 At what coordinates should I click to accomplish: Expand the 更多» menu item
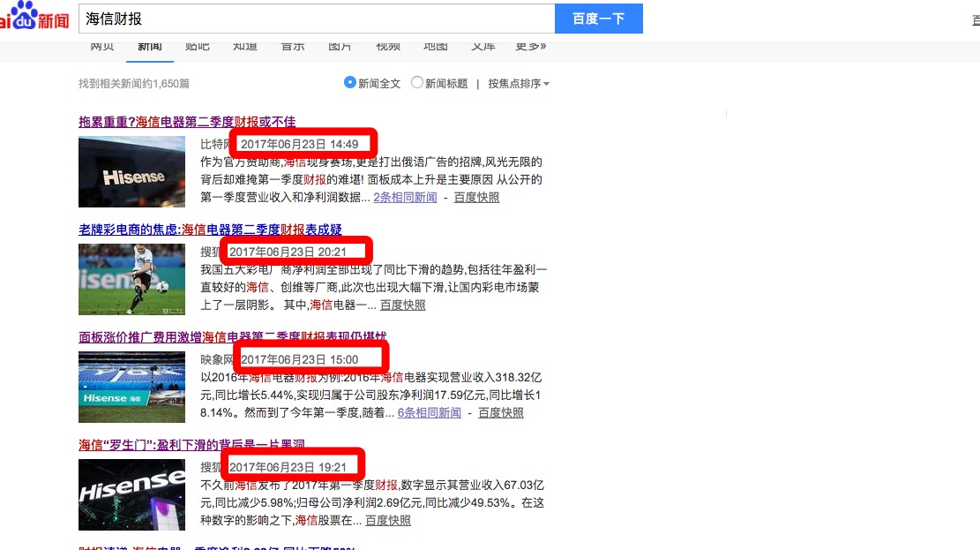tap(530, 48)
